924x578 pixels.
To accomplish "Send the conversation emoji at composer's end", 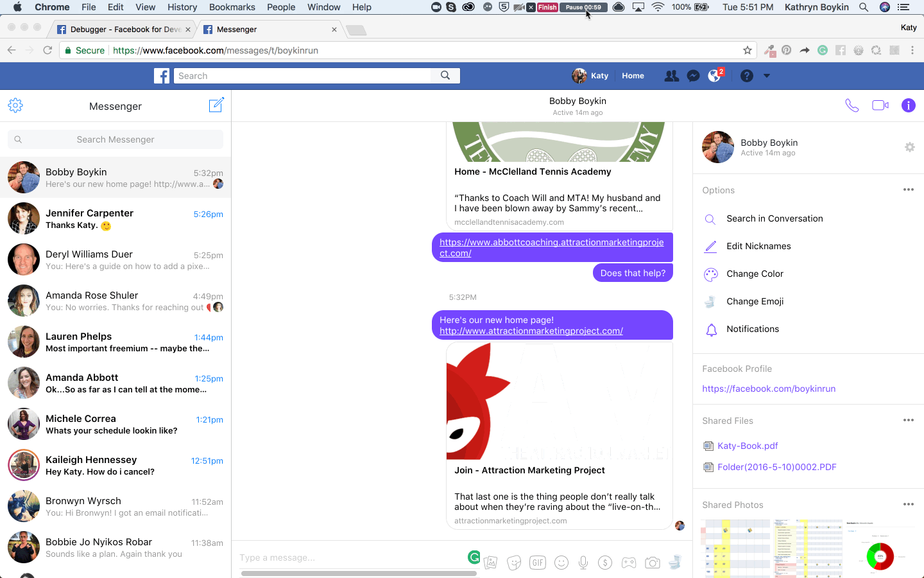I will pyautogui.click(x=675, y=563).
